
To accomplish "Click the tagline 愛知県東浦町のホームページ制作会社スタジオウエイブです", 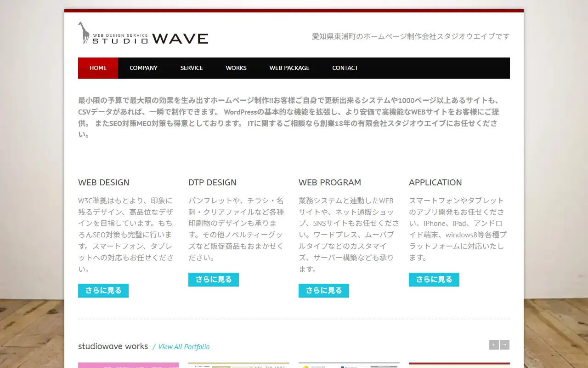I will pos(411,36).
